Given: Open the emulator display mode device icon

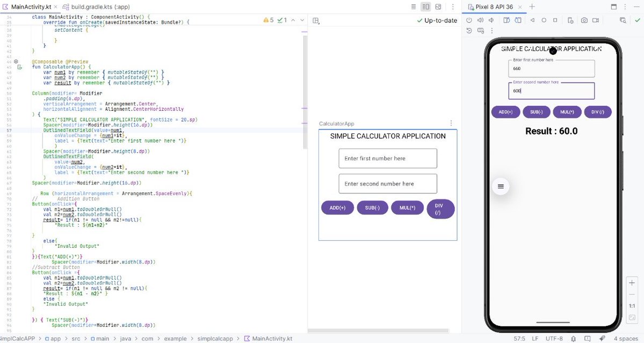Looking at the screenshot, I should pyautogui.click(x=570, y=20).
